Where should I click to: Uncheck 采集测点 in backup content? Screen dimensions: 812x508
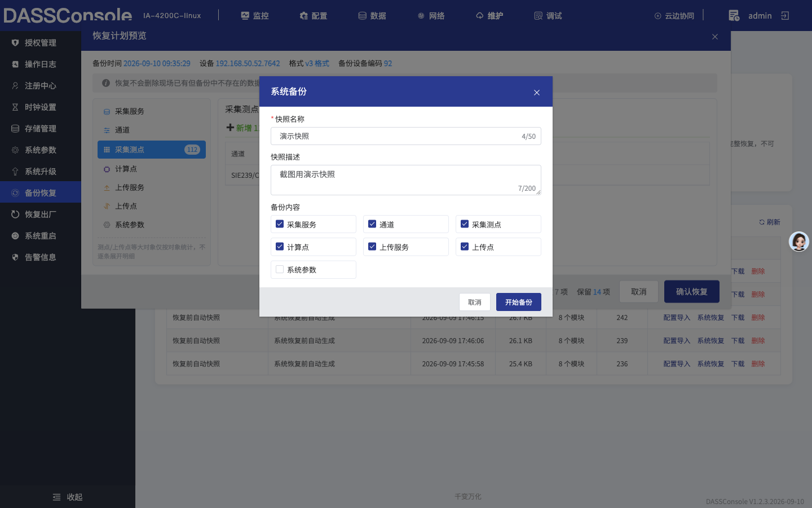(x=465, y=224)
